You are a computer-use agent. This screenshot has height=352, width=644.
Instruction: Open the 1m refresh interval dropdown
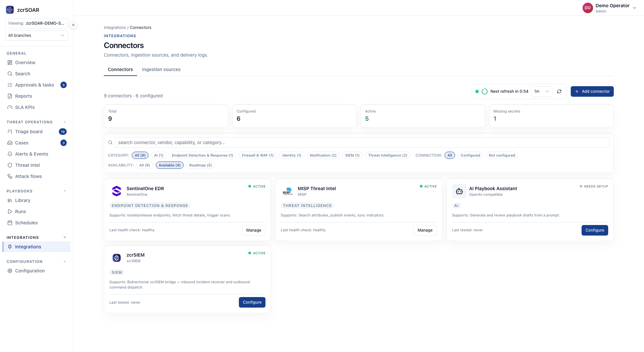click(541, 91)
